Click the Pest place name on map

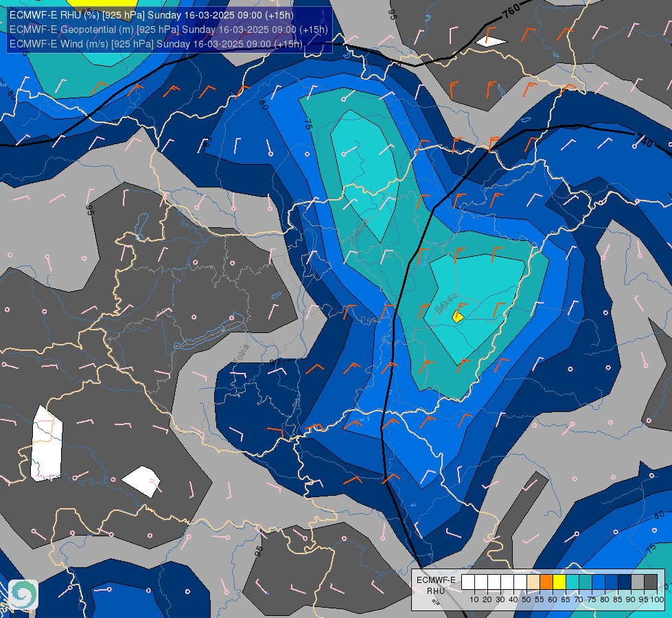(369, 321)
